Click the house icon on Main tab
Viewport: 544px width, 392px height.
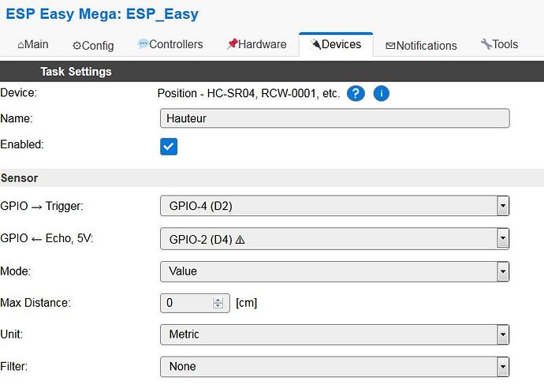pyautogui.click(x=21, y=46)
